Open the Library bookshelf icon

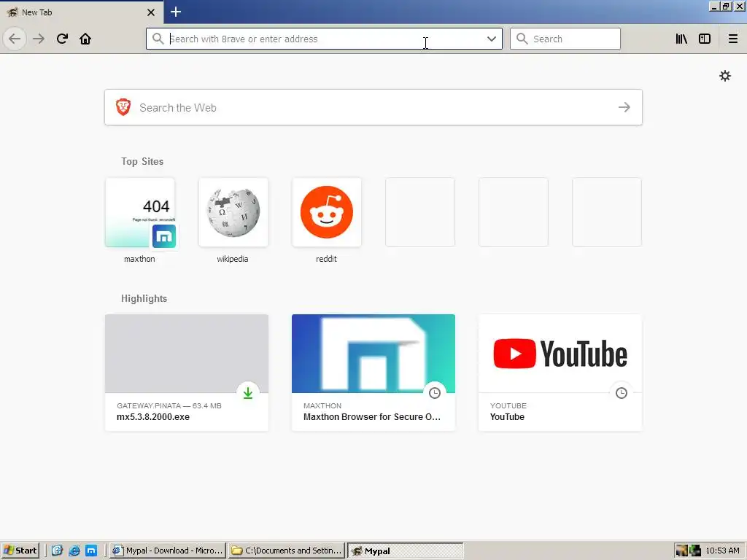click(681, 39)
